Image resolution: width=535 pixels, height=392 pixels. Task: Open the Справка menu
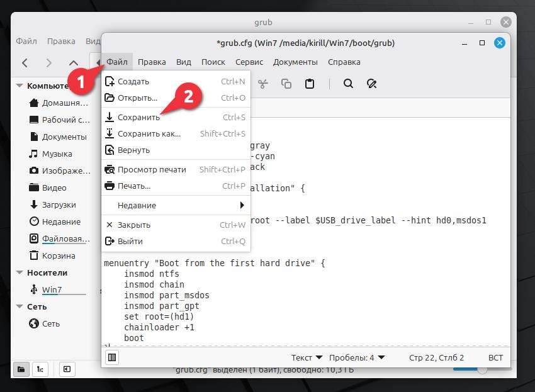click(x=344, y=62)
